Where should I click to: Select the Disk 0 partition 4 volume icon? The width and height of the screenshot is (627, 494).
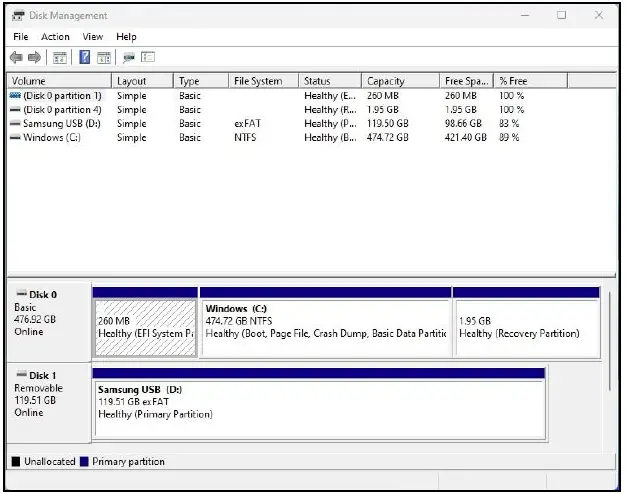(x=15, y=110)
